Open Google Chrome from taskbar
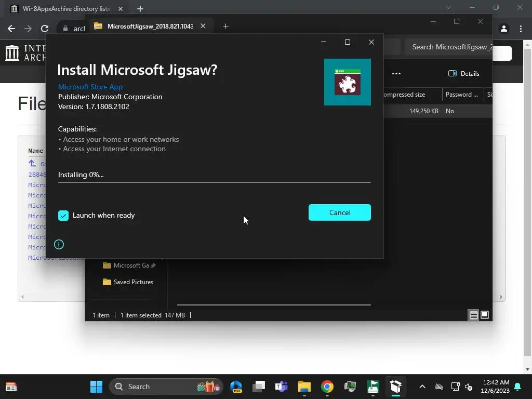 coord(327,387)
